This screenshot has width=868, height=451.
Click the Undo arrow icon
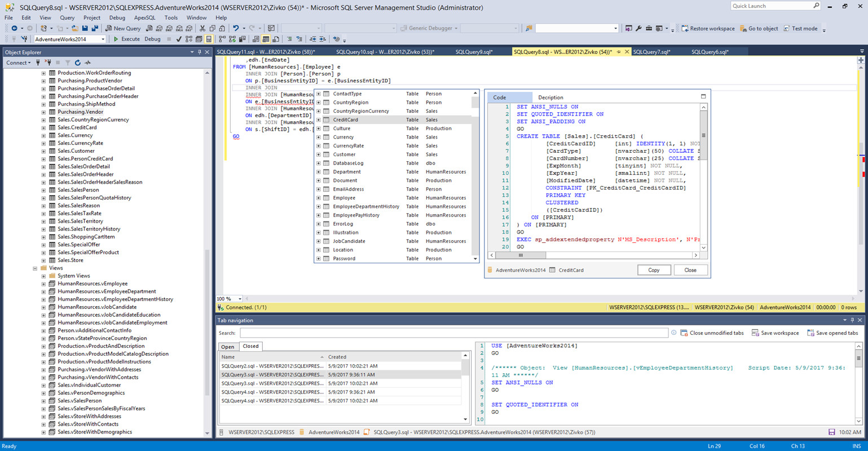point(236,28)
